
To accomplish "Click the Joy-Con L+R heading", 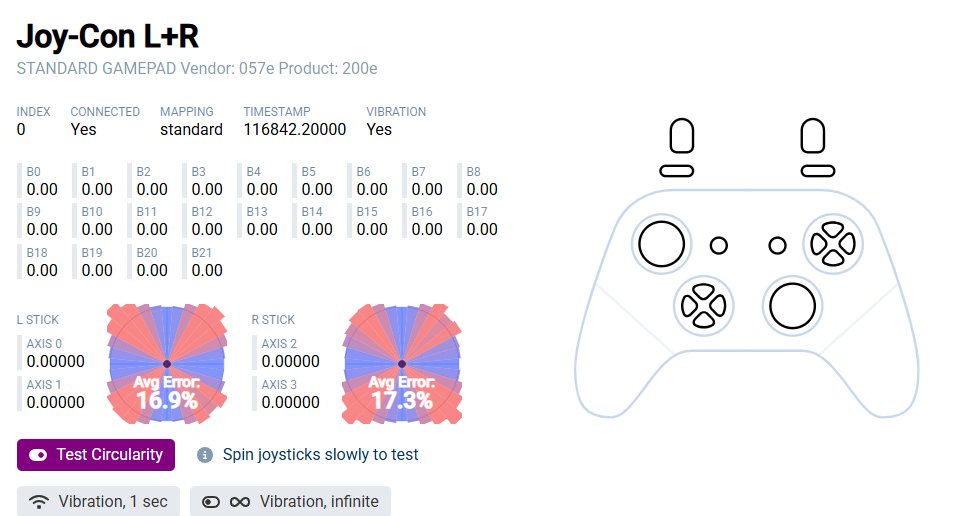I will pos(108,36).
